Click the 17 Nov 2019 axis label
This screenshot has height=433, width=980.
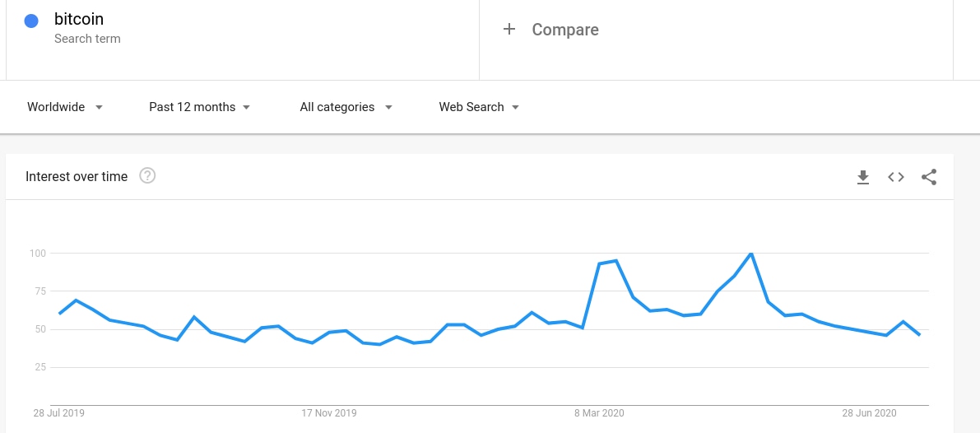(x=329, y=412)
